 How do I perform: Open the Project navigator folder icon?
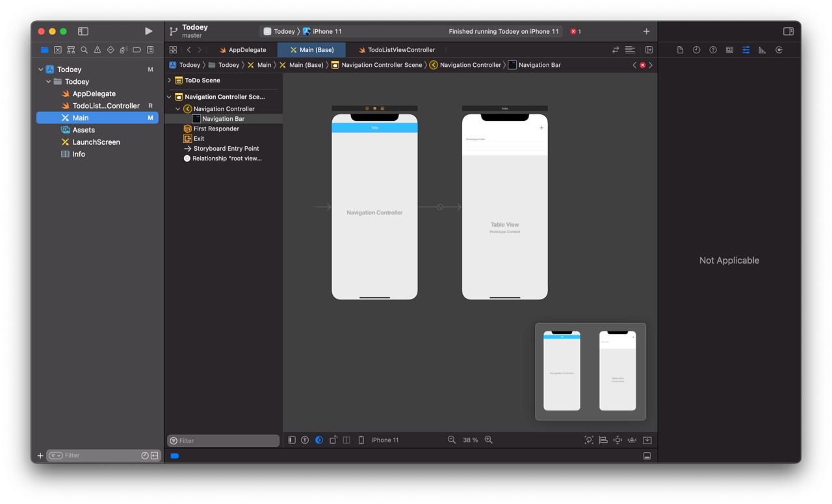[x=44, y=50]
